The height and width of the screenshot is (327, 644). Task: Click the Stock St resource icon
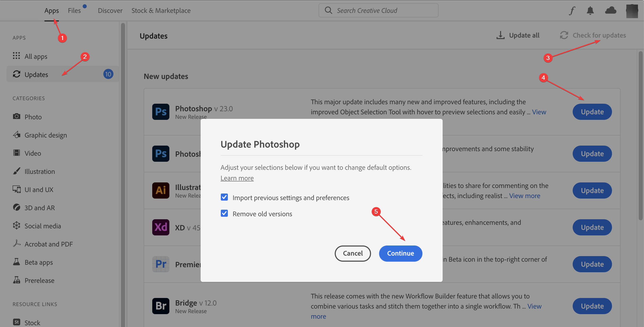pos(17,322)
